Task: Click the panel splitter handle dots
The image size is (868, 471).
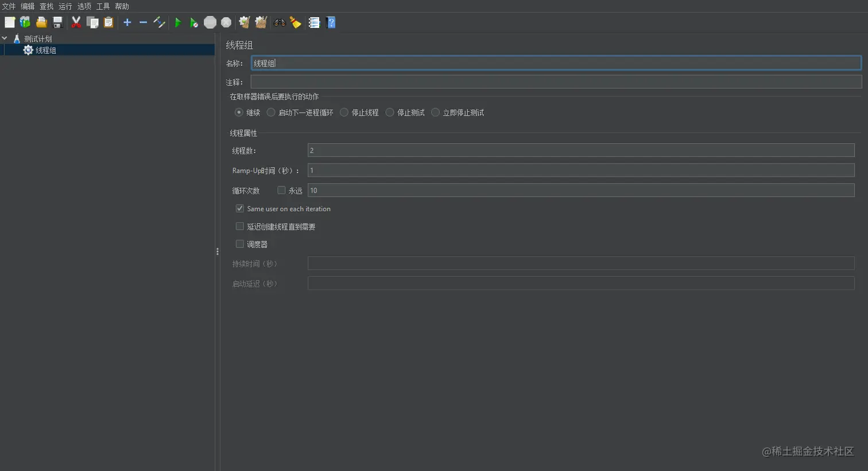Action: (218, 251)
